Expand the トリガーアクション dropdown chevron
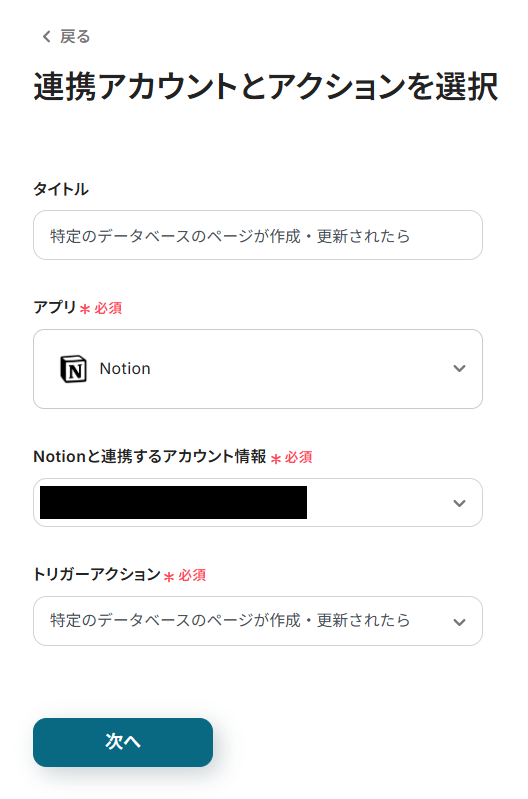The image size is (528, 799). click(x=459, y=622)
